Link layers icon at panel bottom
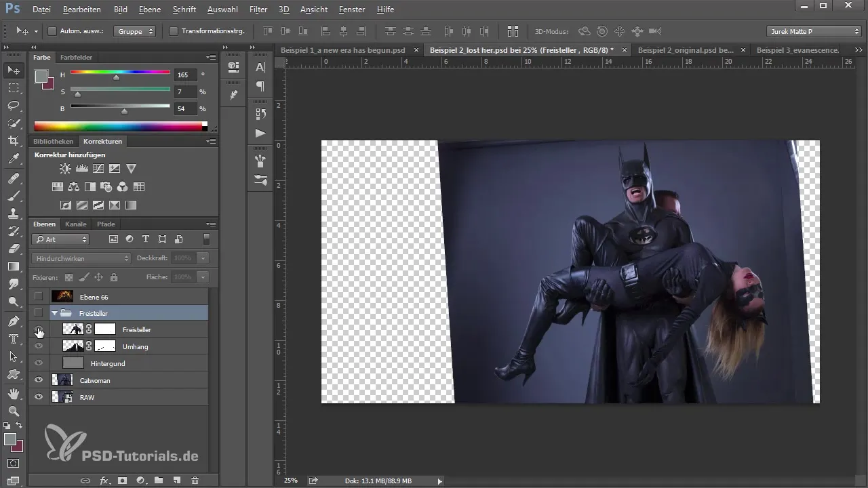868x488 pixels. coord(85,480)
